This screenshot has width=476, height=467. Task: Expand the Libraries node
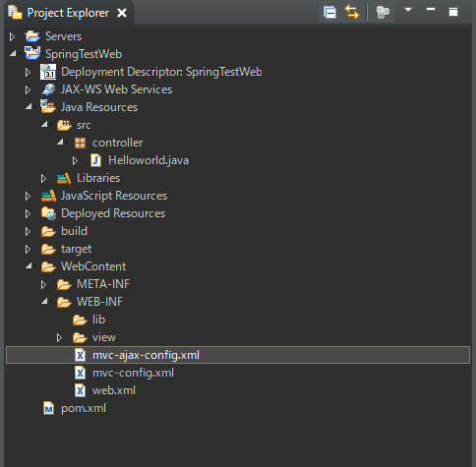pos(43,178)
